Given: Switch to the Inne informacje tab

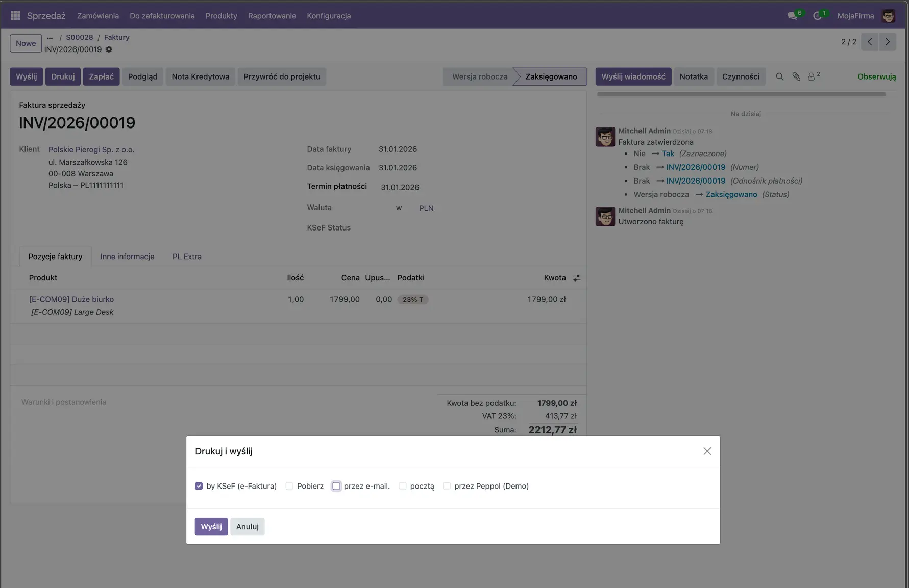Looking at the screenshot, I should (127, 257).
